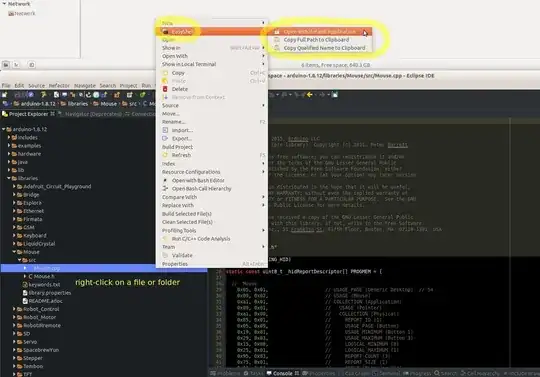This screenshot has width=540, height=377.
Task: Choose Validate in the context menu
Action: [212, 255]
